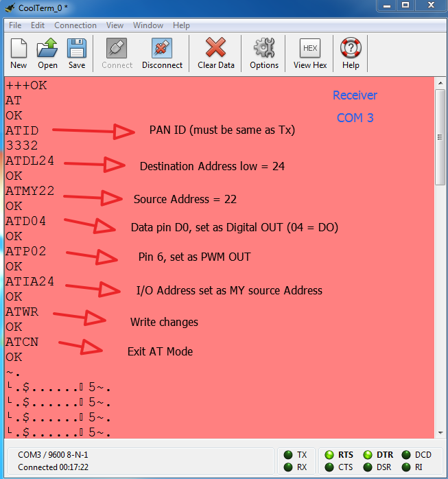Open the Window menu
Viewport: 448px width, 479px height.
coord(148,25)
